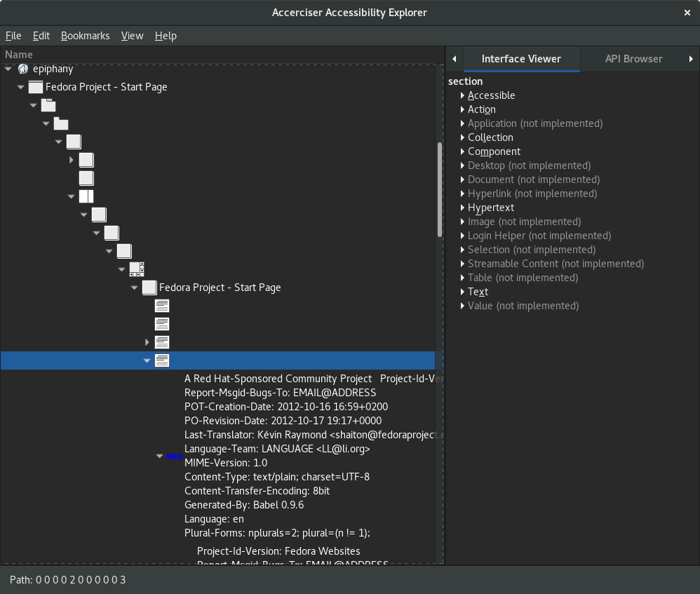Expand Desktop (not implemented) section
Image resolution: width=700 pixels, height=594 pixels.
point(462,166)
